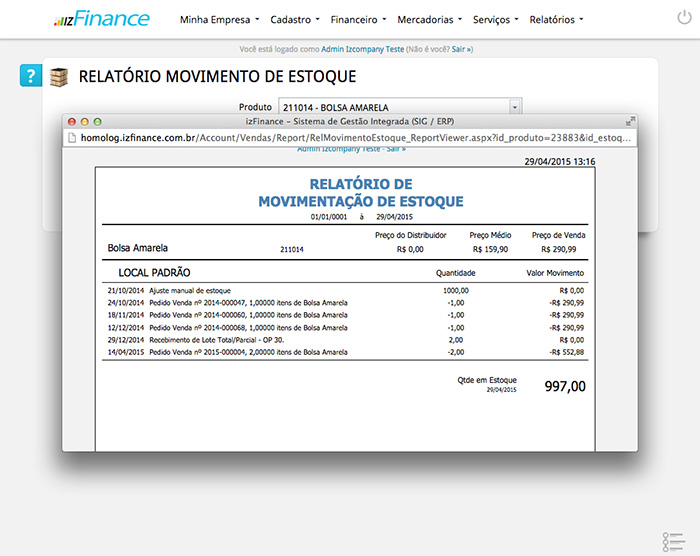Open the Mercadorias menu
Viewport: 700px width, 556px height.
[x=433, y=19]
